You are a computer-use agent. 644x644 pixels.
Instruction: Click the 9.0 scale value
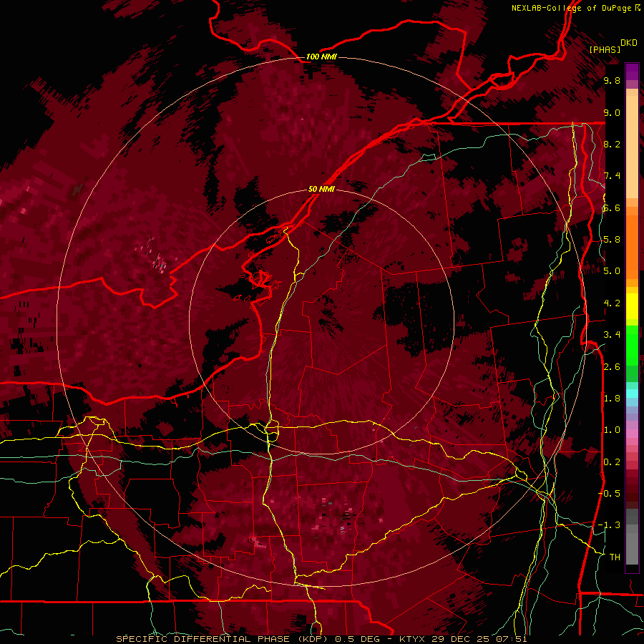(612, 112)
